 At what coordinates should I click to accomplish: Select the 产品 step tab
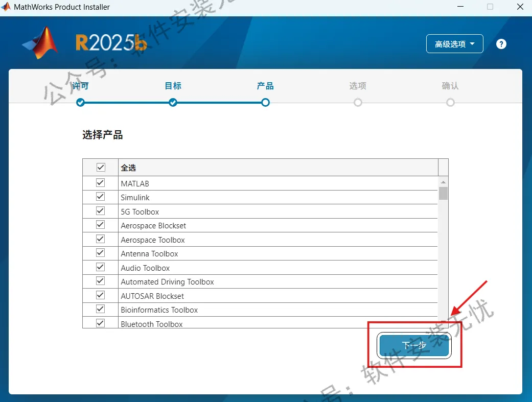(265, 86)
